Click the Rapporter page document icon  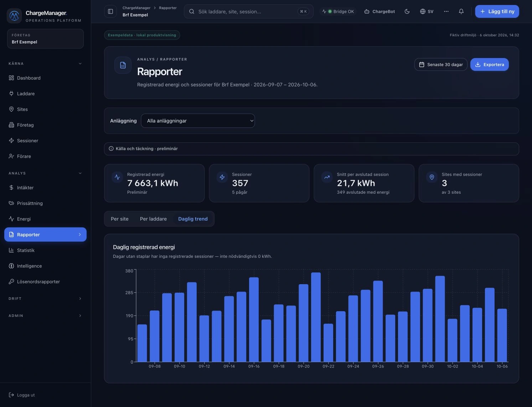[123, 65]
